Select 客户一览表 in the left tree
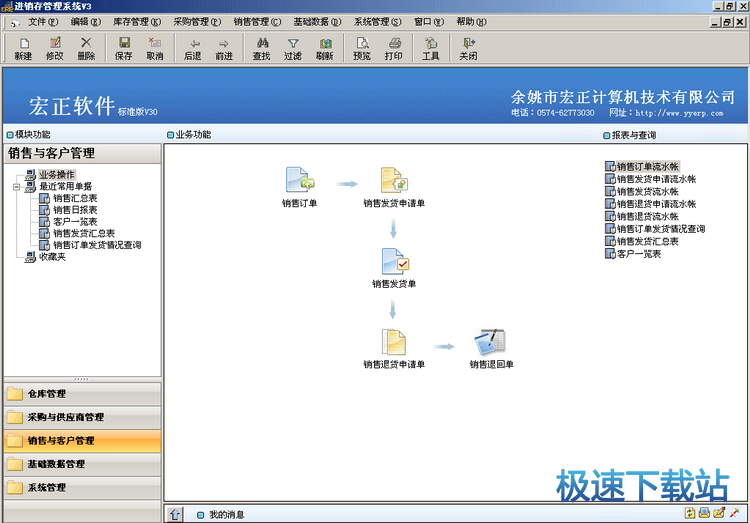The width and height of the screenshot is (750, 523). pos(75,222)
